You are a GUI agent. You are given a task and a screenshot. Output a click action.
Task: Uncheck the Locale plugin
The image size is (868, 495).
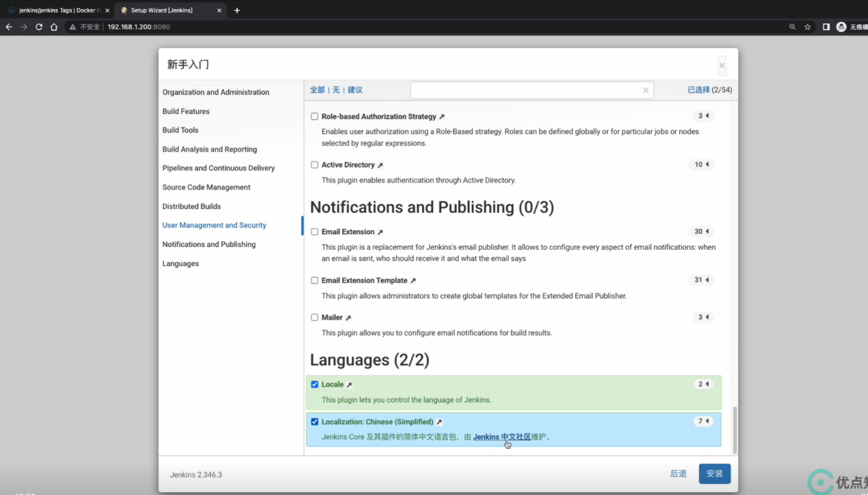tap(315, 384)
